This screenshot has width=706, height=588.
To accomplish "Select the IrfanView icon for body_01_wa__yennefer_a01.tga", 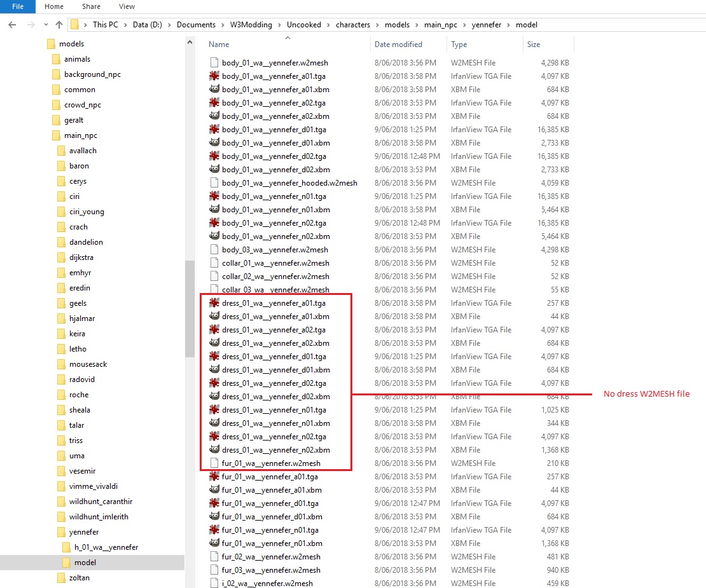I will tap(214, 76).
